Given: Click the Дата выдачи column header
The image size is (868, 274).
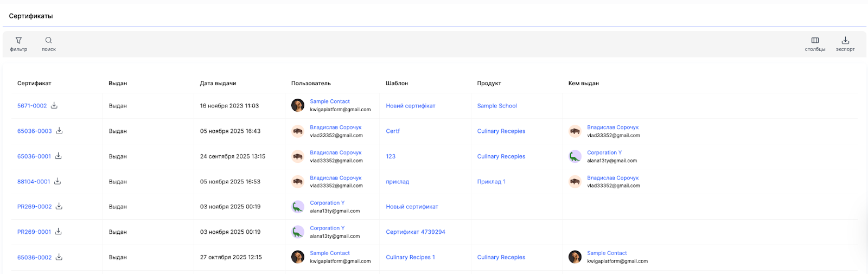Looking at the screenshot, I should [x=218, y=84].
